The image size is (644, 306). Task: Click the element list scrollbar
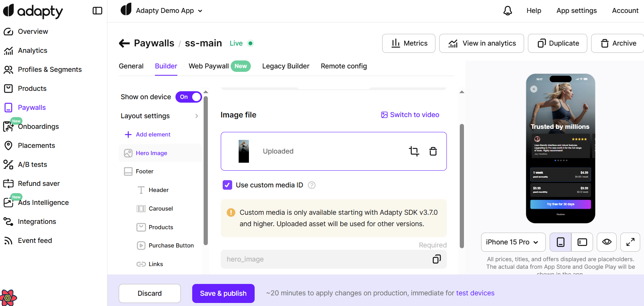tap(206, 171)
